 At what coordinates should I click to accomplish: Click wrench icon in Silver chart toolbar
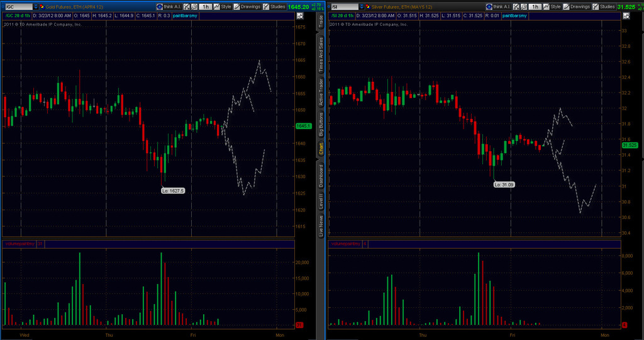524,6
